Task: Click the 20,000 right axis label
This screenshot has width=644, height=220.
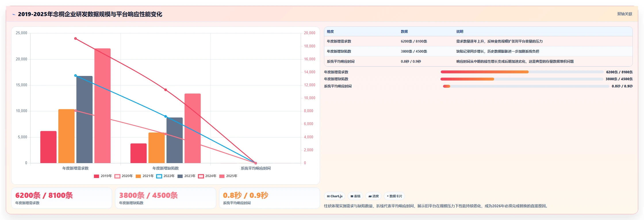Action: click(x=310, y=33)
